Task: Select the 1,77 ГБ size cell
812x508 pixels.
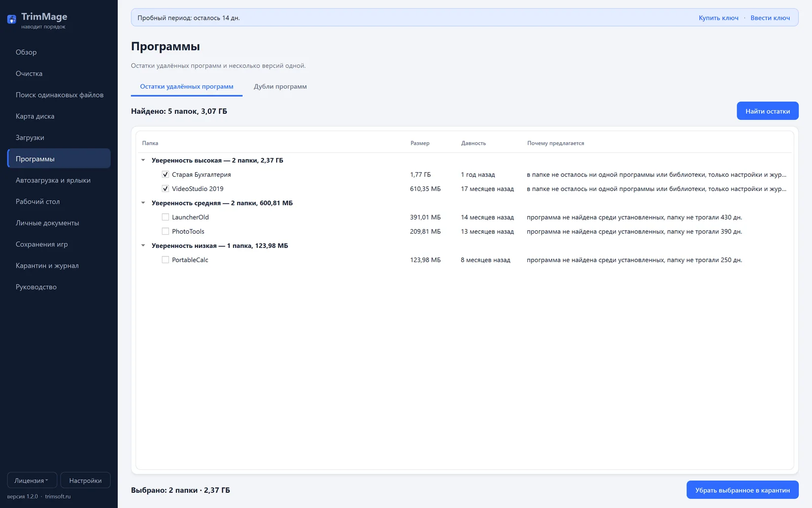Action: [x=420, y=174]
